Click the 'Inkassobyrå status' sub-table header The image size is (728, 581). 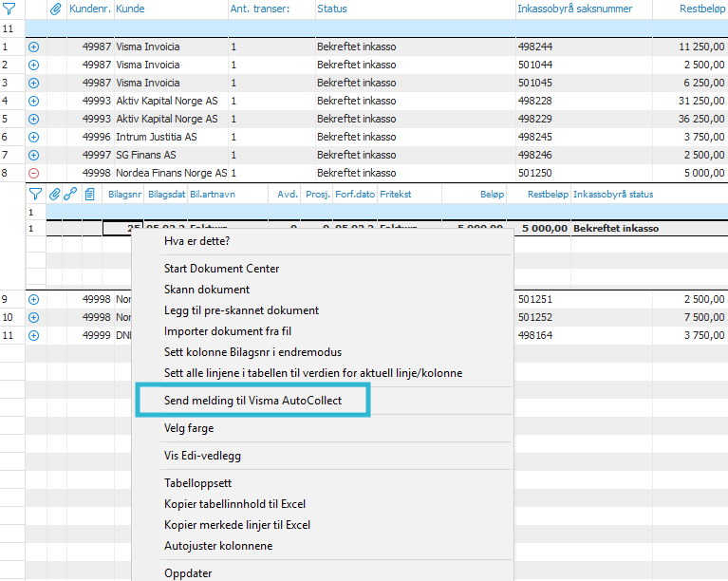point(613,194)
